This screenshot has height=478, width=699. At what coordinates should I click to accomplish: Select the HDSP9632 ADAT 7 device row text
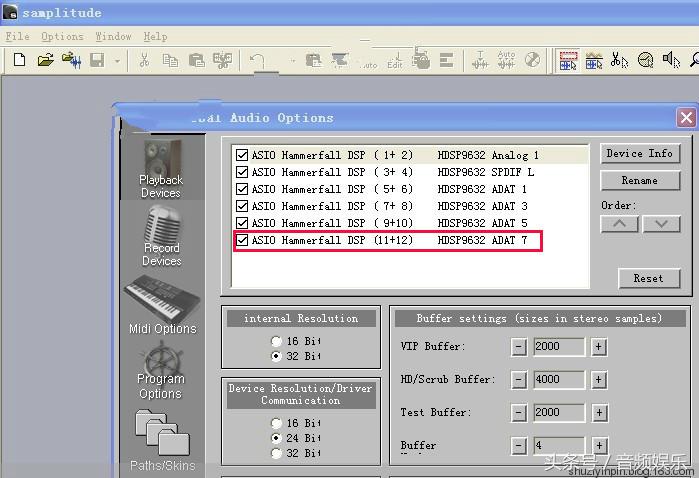point(482,240)
